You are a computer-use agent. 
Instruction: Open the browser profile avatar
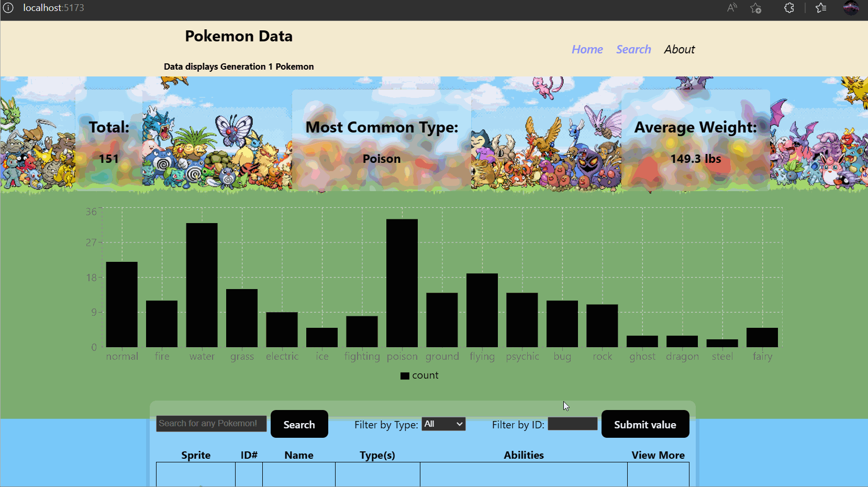coord(851,8)
